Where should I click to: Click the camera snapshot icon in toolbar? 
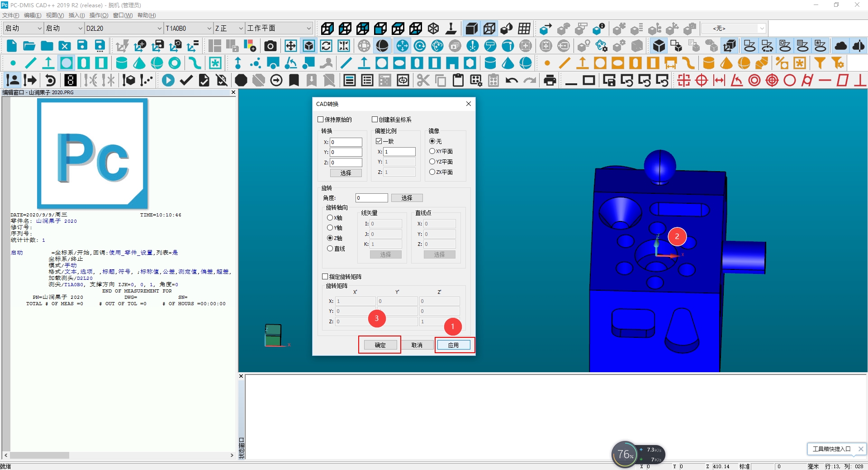[x=270, y=46]
